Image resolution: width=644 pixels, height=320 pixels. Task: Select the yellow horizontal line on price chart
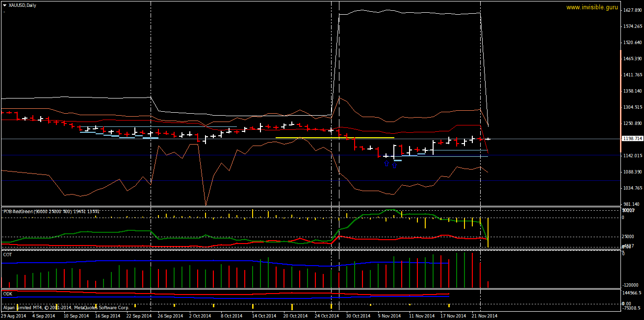[335, 138]
